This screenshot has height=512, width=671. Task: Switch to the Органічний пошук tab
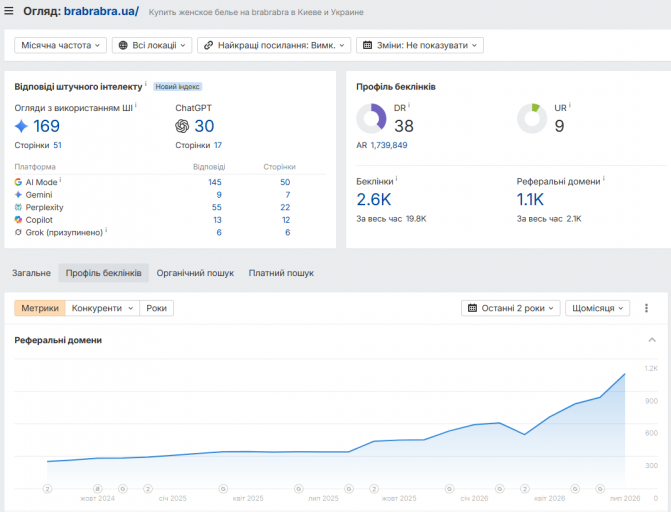(x=195, y=273)
